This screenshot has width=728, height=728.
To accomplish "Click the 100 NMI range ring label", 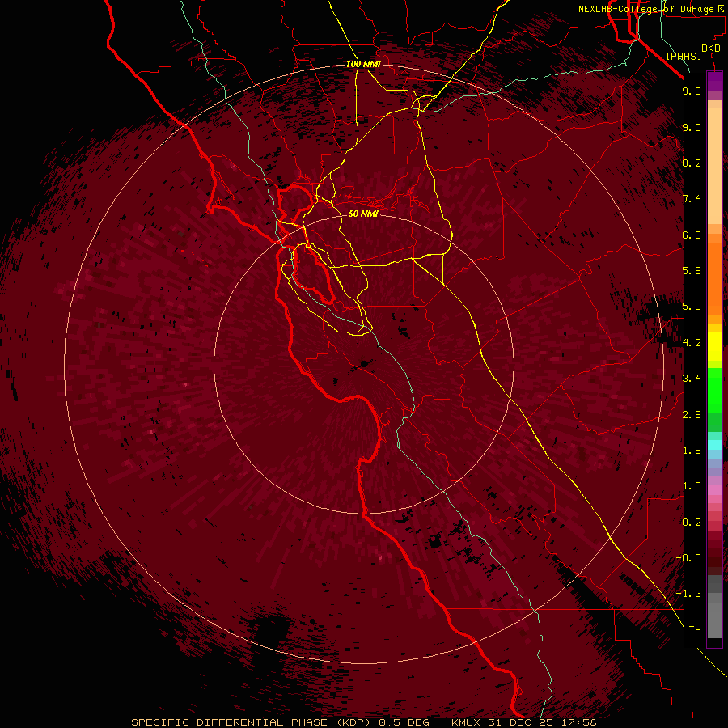I will [x=363, y=64].
